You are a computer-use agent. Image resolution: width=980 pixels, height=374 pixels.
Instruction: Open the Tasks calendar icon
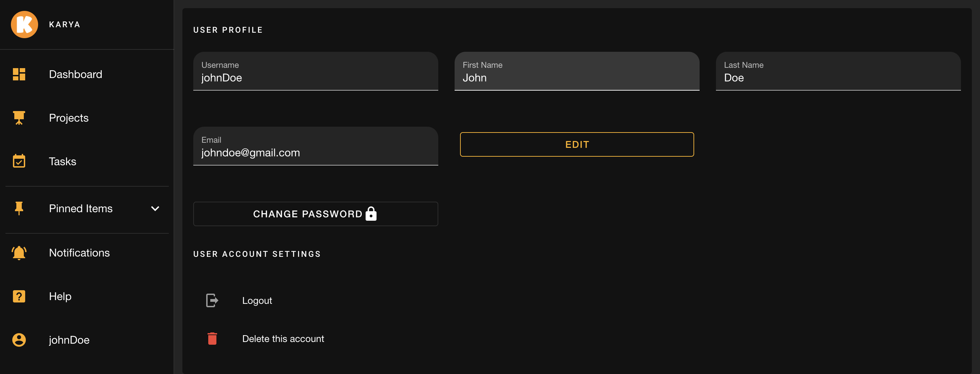coord(19,161)
